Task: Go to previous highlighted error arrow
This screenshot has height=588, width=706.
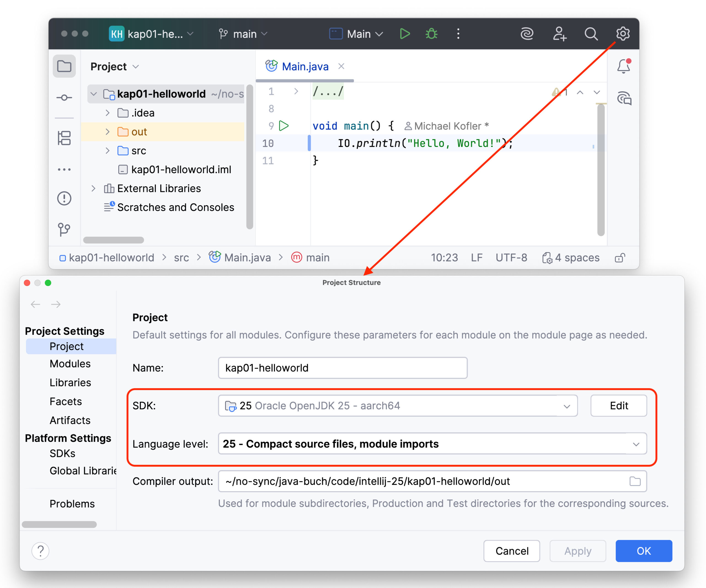Action: 580,92
